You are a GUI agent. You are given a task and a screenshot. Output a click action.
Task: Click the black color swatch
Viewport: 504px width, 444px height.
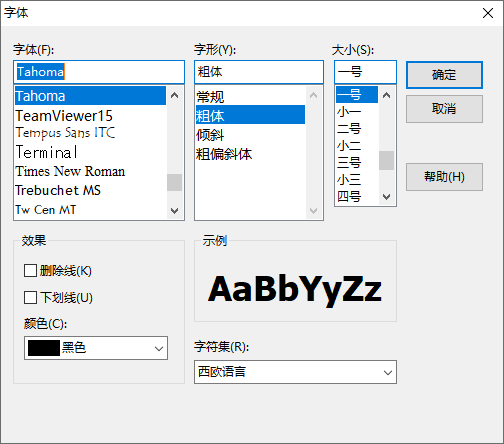pyautogui.click(x=44, y=348)
